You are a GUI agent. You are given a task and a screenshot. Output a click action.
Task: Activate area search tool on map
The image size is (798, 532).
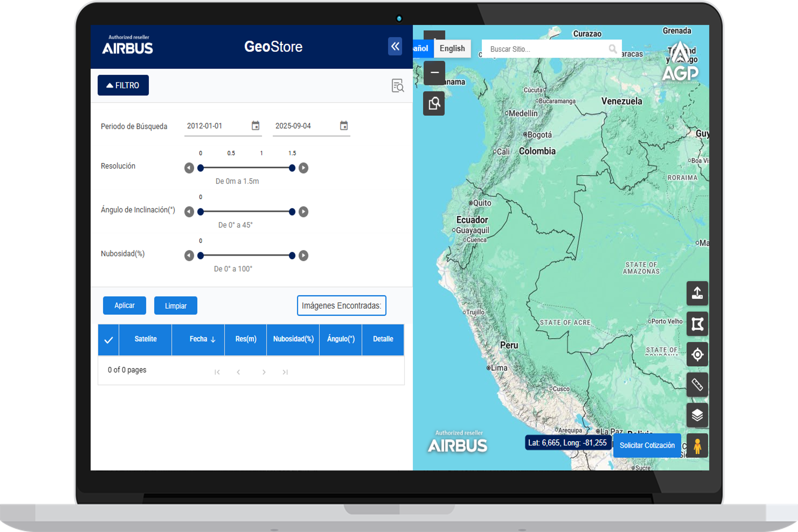434,104
